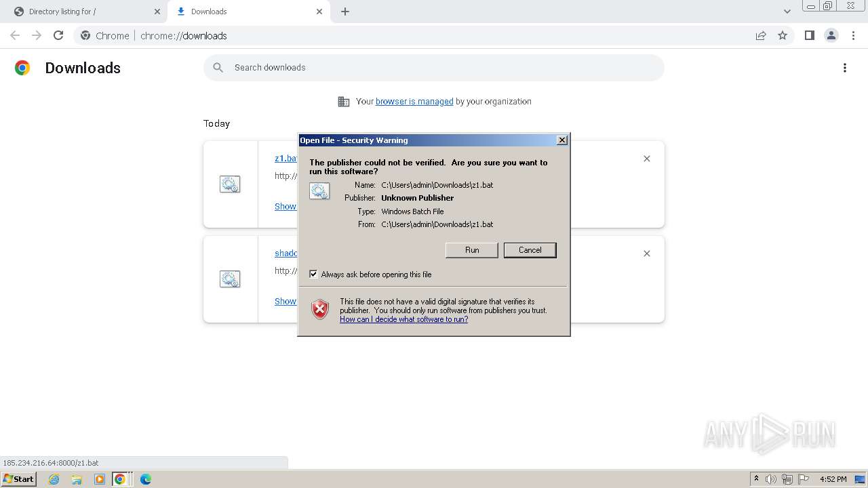Open How can I decide what software to run link
Viewport: 868px width, 488px height.
403,319
